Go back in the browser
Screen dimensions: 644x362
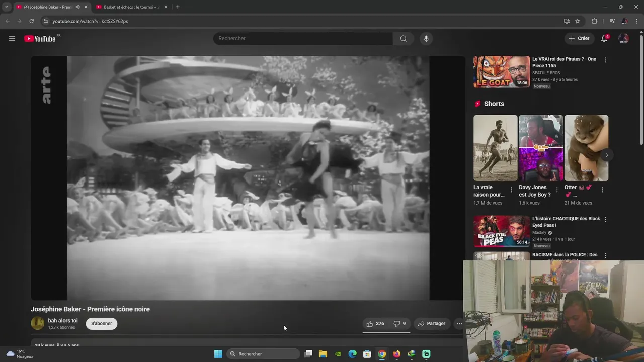7,21
